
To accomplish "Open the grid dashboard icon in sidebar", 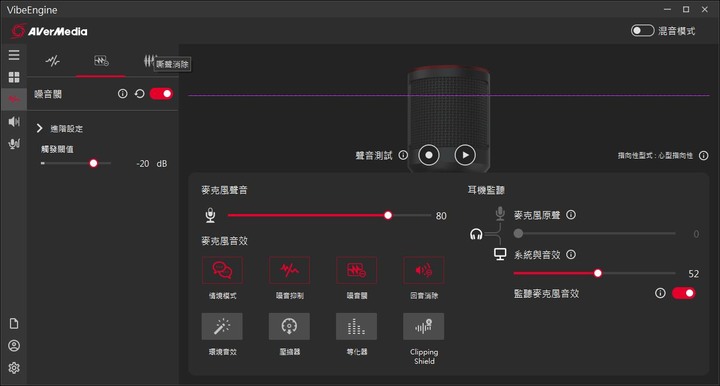I will click(x=14, y=77).
